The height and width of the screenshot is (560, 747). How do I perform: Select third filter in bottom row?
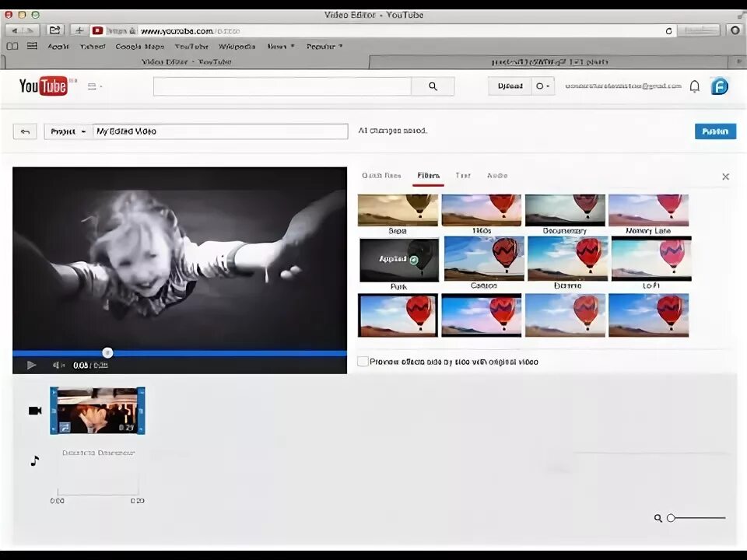(x=565, y=315)
